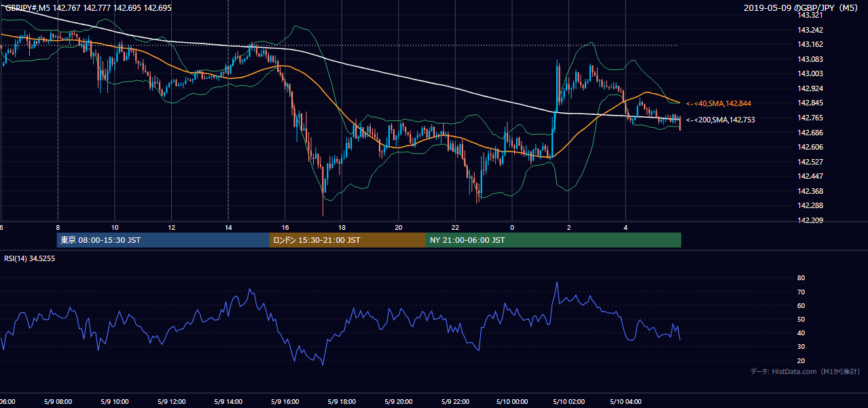The height and width of the screenshot is (408, 868).
Task: Click RSI axis level 20
Action: (801, 360)
